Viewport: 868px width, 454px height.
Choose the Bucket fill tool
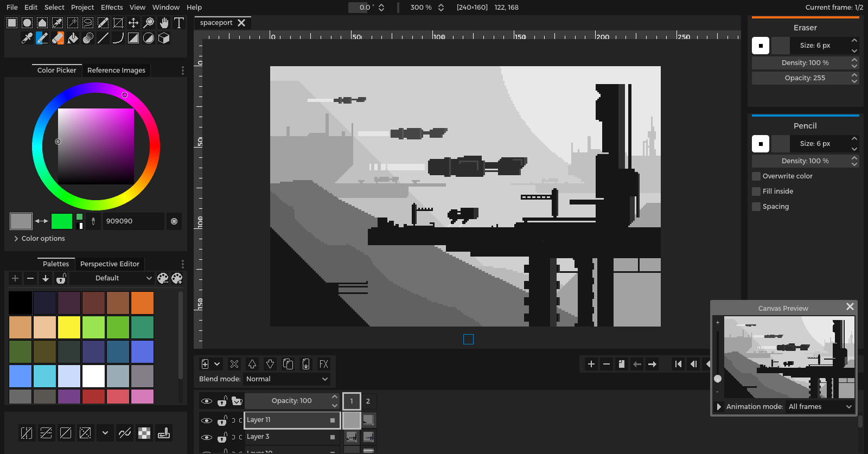(x=73, y=38)
